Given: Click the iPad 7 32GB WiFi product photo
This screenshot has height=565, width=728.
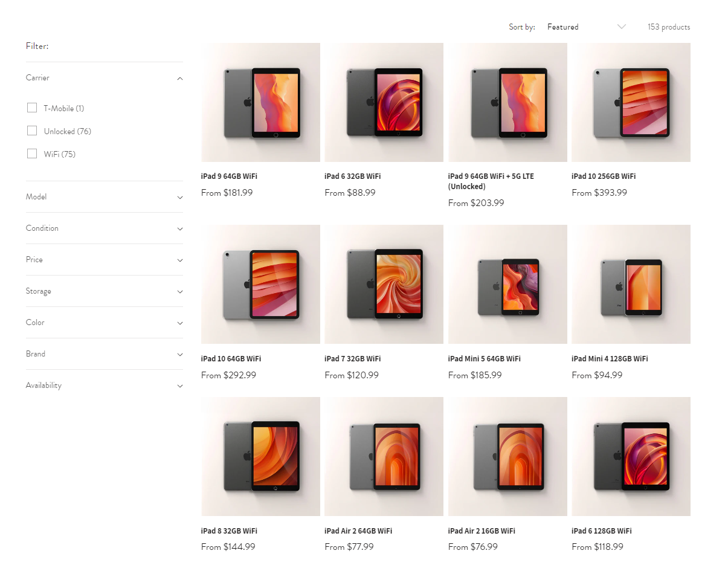Looking at the screenshot, I should 384,284.
